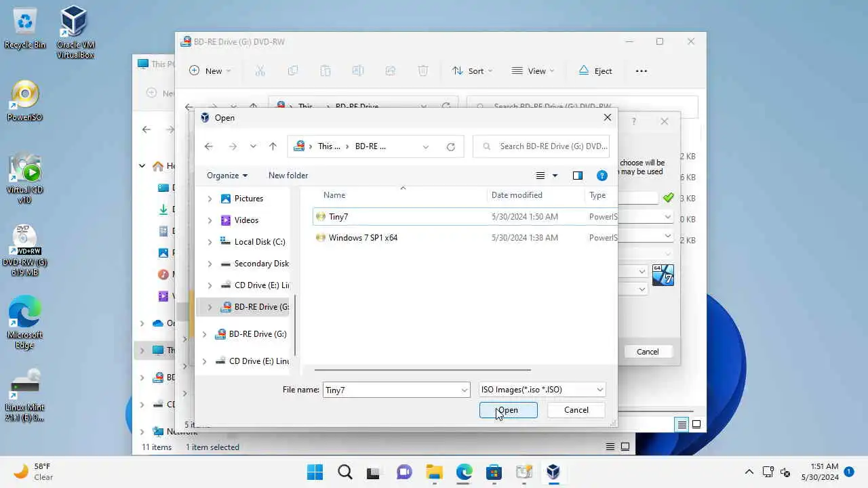Screen dimensions: 868x488
Task: Close the Open dialog
Action: [x=608, y=117]
